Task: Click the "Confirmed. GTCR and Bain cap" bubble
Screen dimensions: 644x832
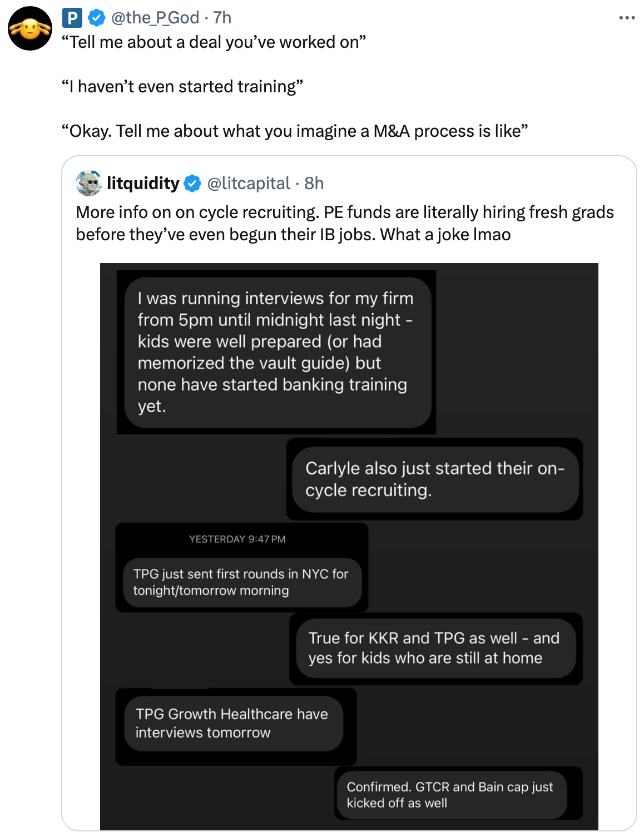Action: click(x=450, y=795)
